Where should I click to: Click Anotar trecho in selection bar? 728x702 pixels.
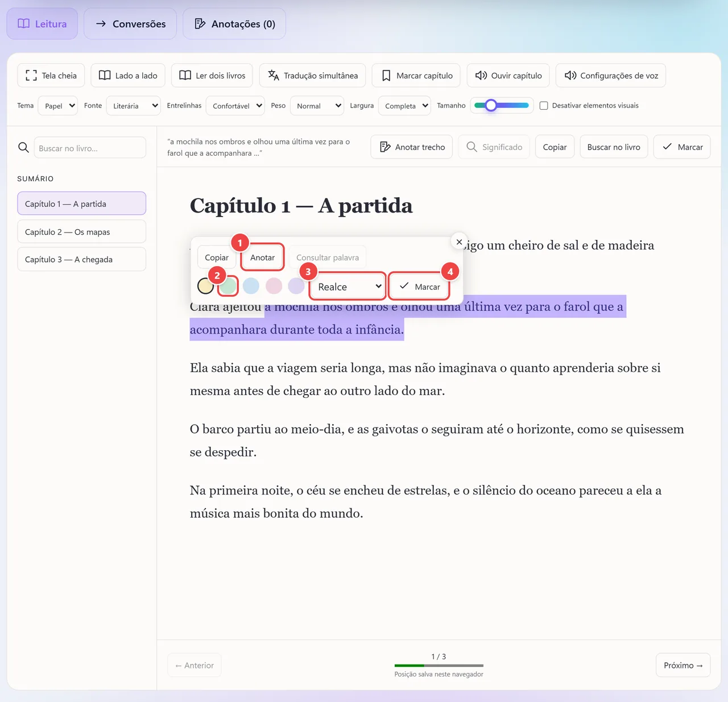[x=412, y=147]
